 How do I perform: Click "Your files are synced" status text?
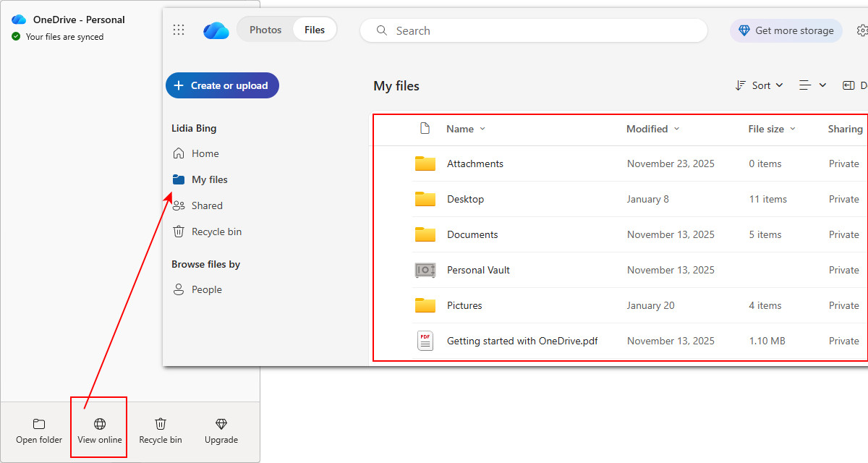[x=64, y=37]
